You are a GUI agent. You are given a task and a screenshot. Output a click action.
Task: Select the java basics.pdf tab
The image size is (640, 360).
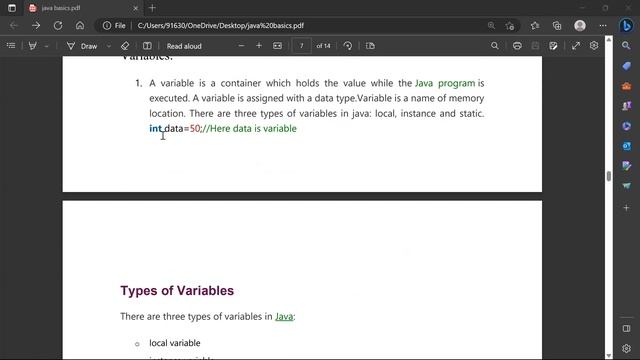(84, 8)
